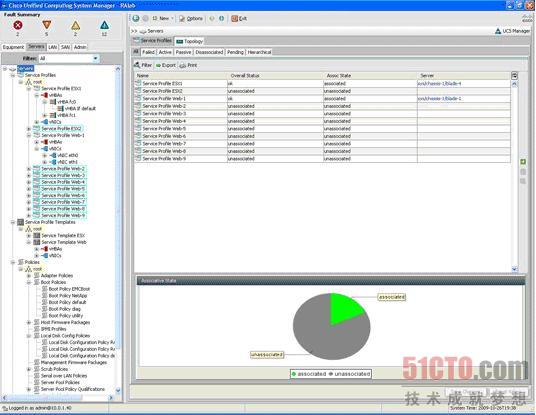Select Service Profile Web-4 table row

(322, 121)
